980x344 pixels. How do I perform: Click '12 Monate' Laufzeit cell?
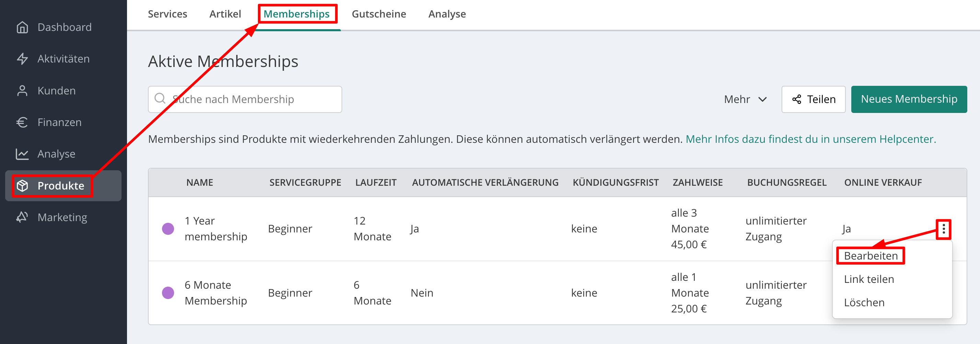(x=372, y=229)
